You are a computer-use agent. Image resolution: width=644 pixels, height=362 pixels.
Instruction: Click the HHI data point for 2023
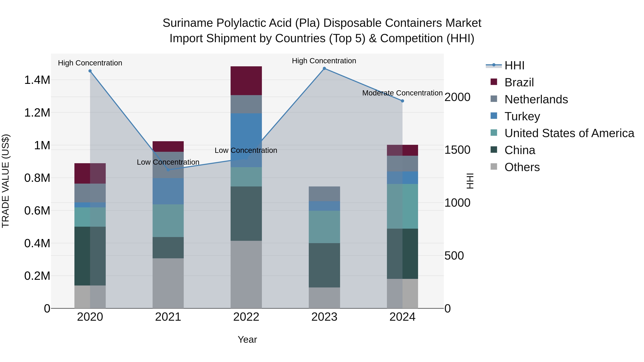coord(324,68)
